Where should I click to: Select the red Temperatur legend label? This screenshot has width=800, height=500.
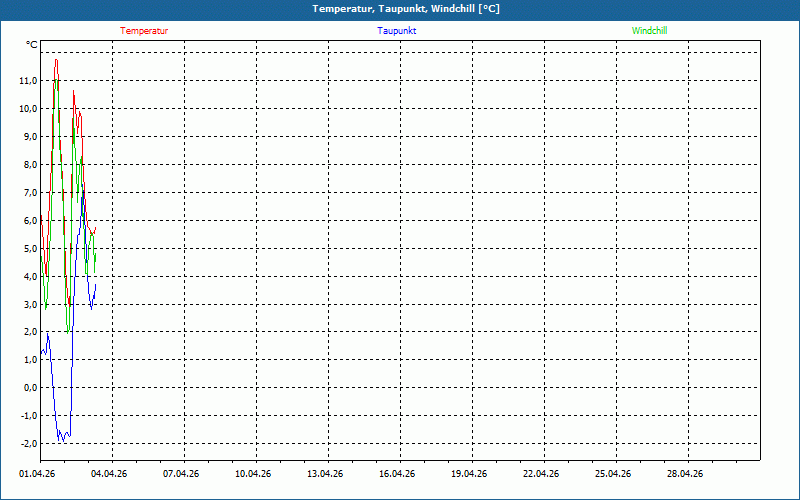[144, 31]
